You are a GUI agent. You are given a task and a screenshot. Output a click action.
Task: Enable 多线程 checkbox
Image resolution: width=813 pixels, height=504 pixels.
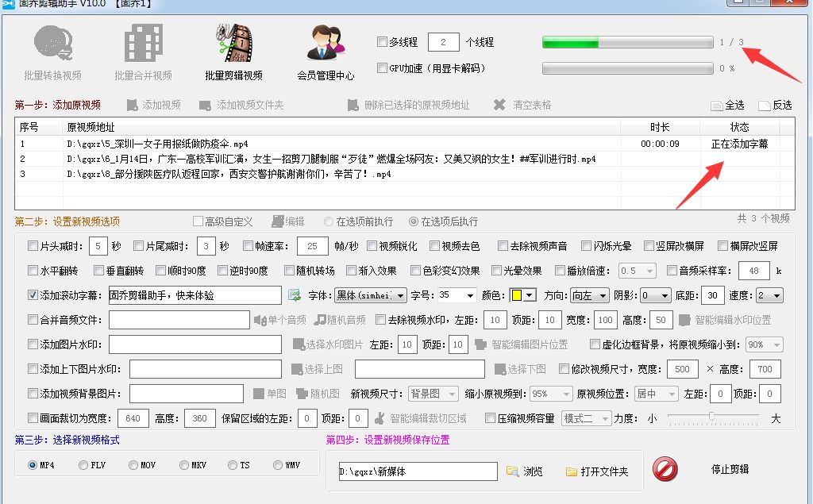coord(382,42)
